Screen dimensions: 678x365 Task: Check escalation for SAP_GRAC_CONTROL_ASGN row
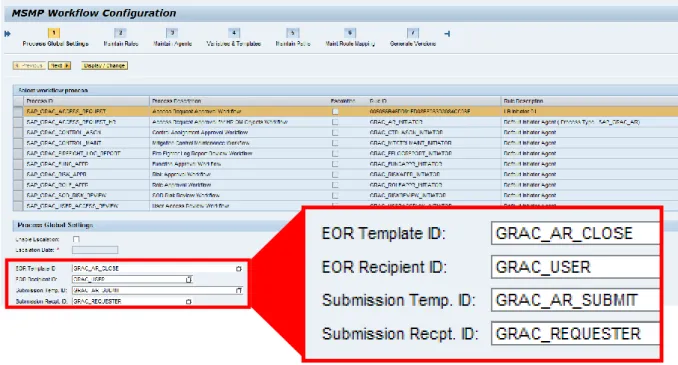point(335,132)
